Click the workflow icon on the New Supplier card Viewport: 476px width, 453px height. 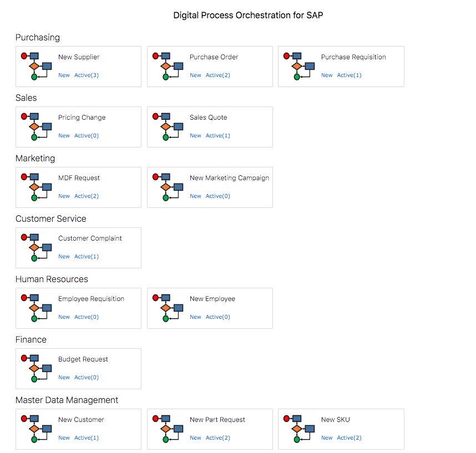(x=36, y=65)
